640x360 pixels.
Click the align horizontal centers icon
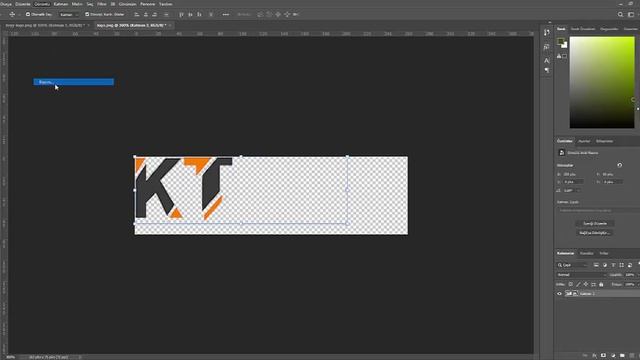[146, 14]
